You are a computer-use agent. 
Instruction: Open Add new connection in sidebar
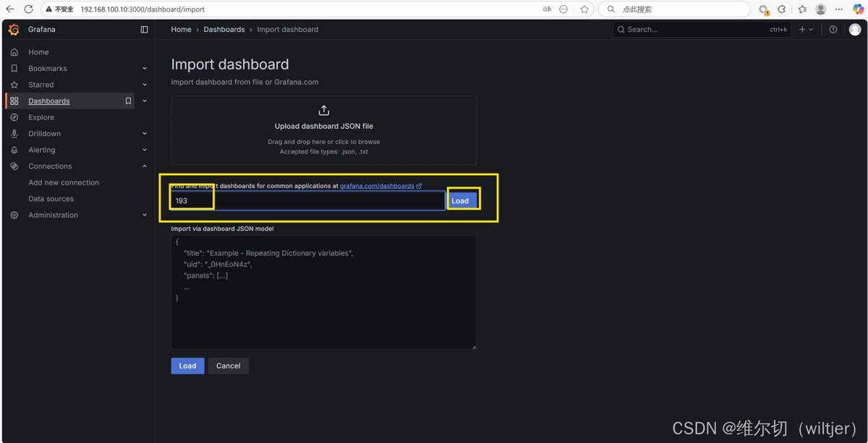64,182
